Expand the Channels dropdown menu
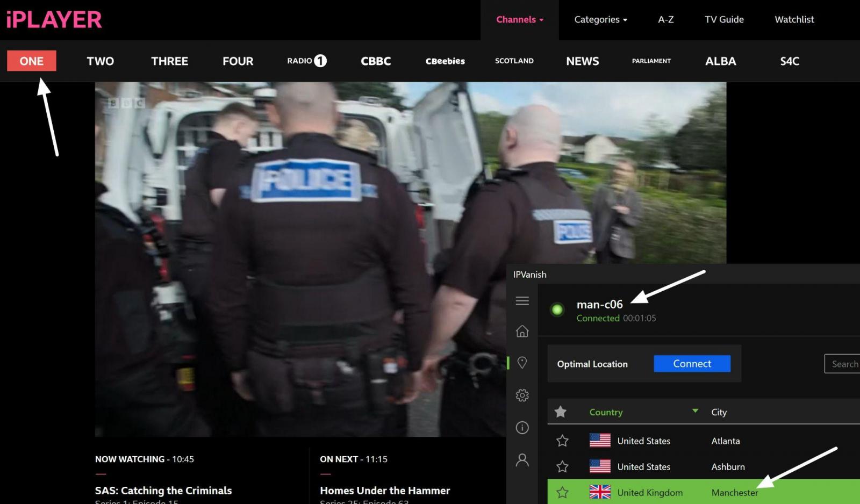860x504 pixels. point(519,19)
